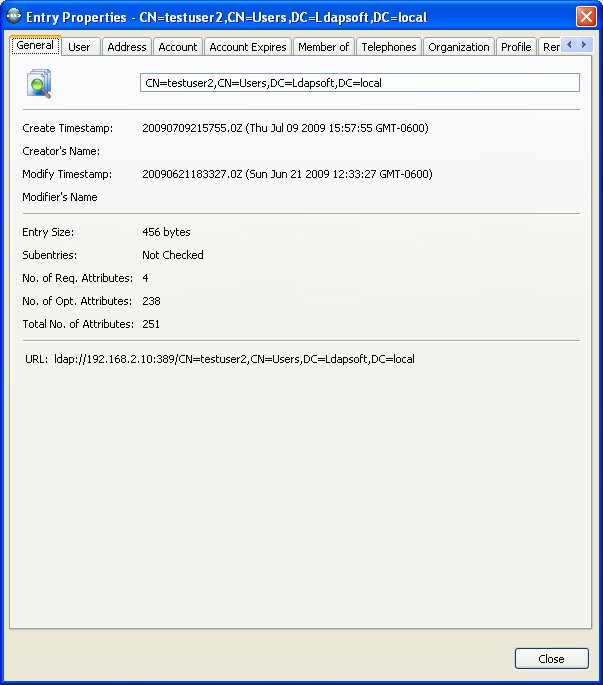View the Organization tab
The width and height of the screenshot is (603, 685).
click(459, 47)
